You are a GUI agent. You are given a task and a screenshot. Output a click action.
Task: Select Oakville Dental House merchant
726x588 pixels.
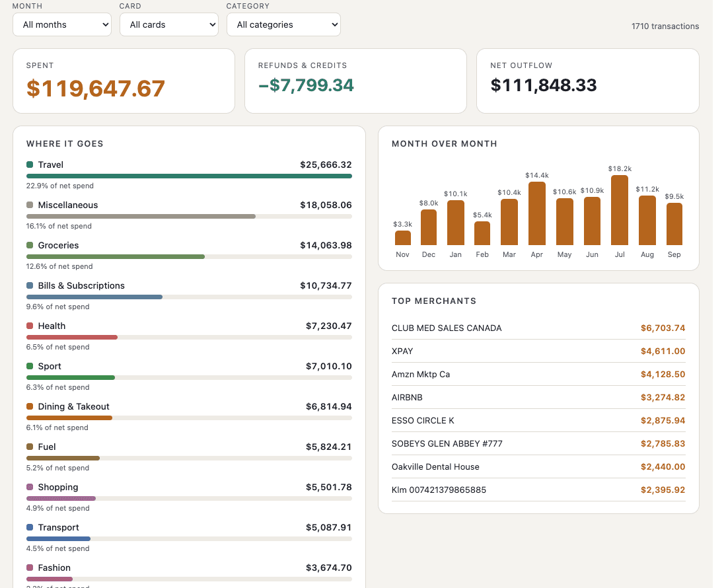(435, 467)
